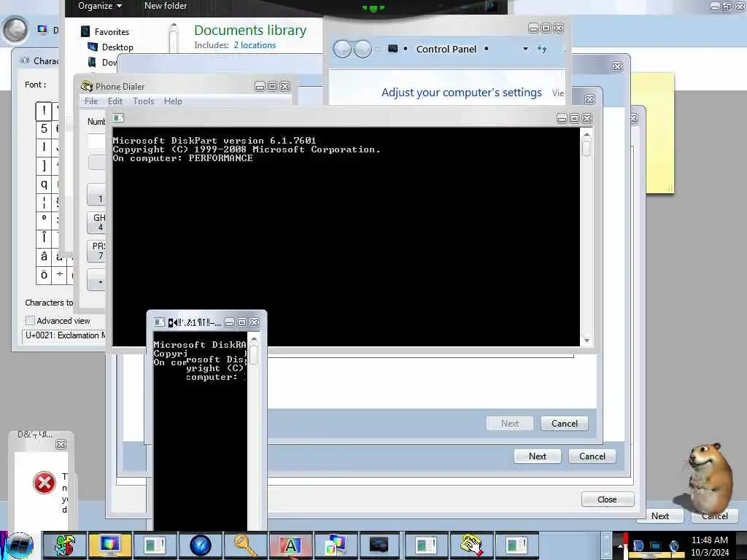Open the golden key taskbar icon

click(245, 545)
